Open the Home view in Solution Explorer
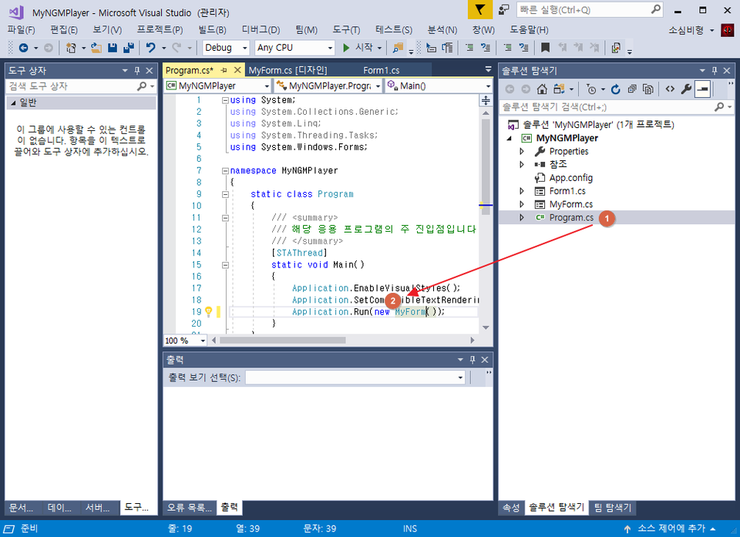The height and width of the screenshot is (537, 740). (x=542, y=89)
